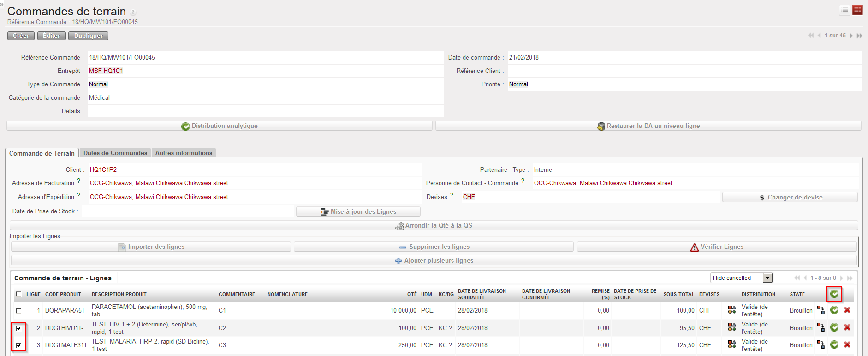Validate all lines using header green checkmark
The width and height of the screenshot is (868, 356).
pyautogui.click(x=834, y=294)
